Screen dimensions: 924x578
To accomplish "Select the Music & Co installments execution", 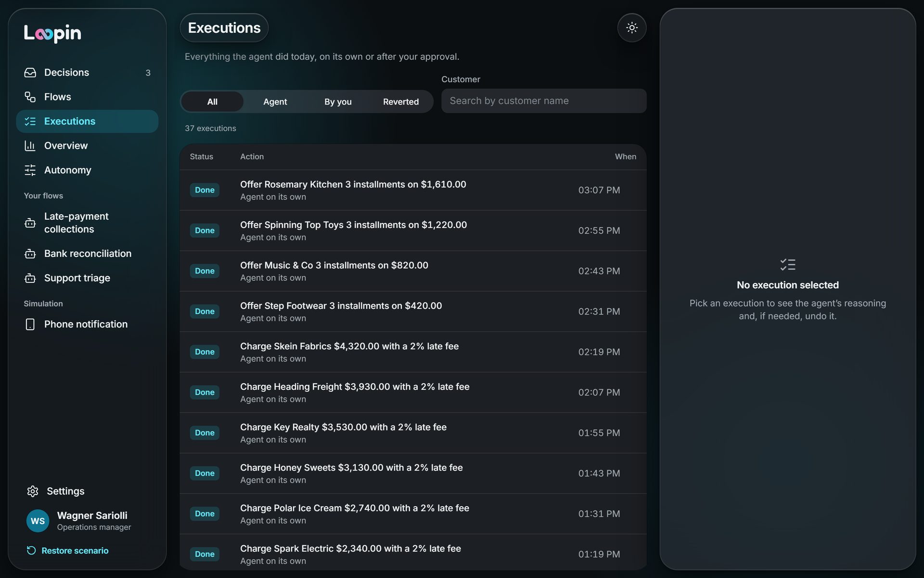I will [413, 271].
